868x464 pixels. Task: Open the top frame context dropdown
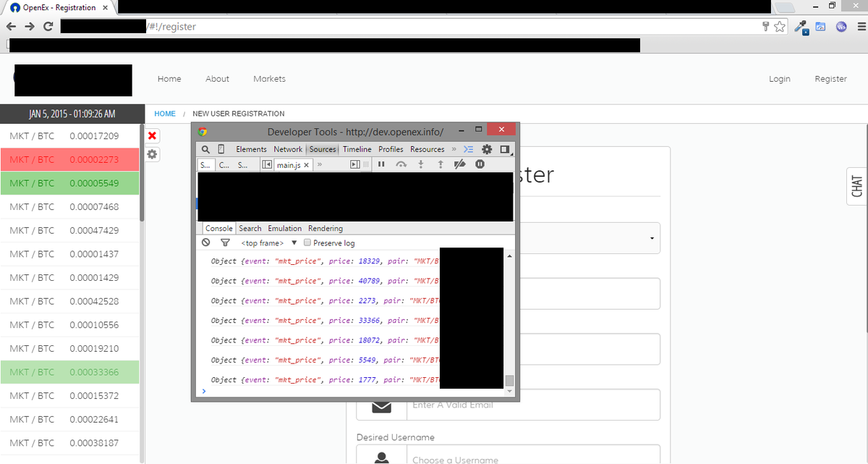[x=268, y=243]
